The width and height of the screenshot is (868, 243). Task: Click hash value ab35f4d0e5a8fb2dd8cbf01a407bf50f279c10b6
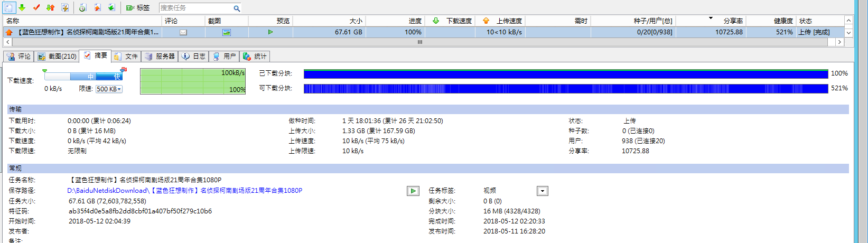140,211
